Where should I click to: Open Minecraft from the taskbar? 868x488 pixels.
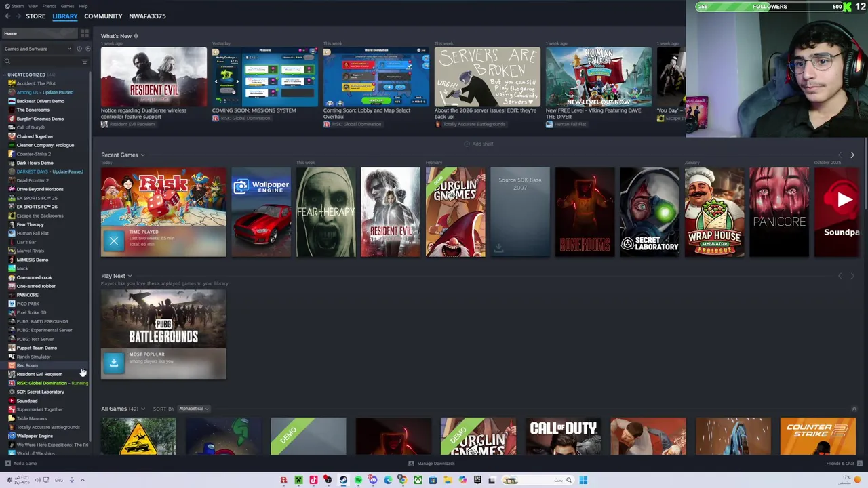click(298, 480)
